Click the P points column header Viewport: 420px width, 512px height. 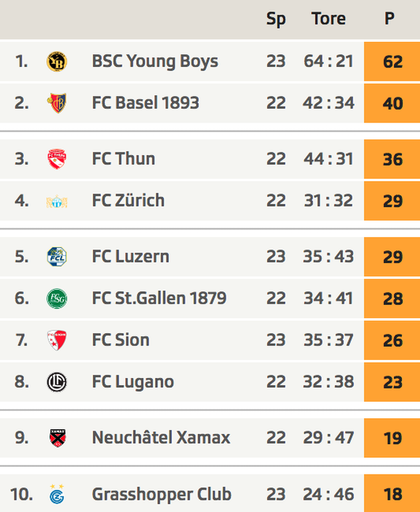[389, 18]
